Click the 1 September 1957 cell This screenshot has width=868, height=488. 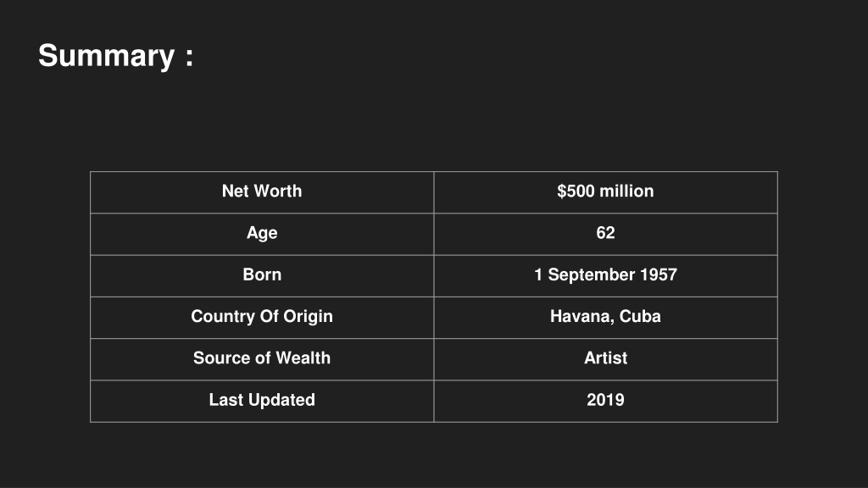(x=605, y=275)
